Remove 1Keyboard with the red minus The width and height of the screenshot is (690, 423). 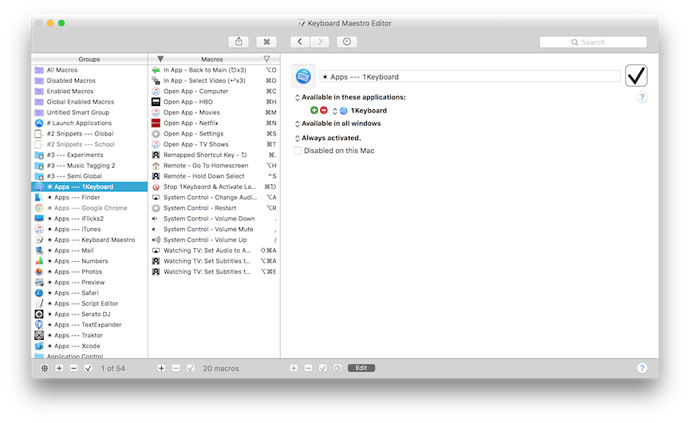point(324,110)
